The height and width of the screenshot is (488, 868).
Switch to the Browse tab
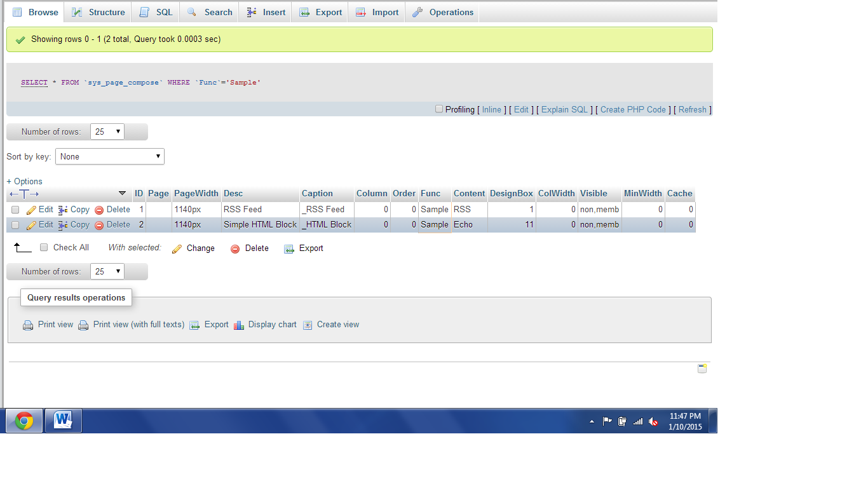tap(36, 12)
